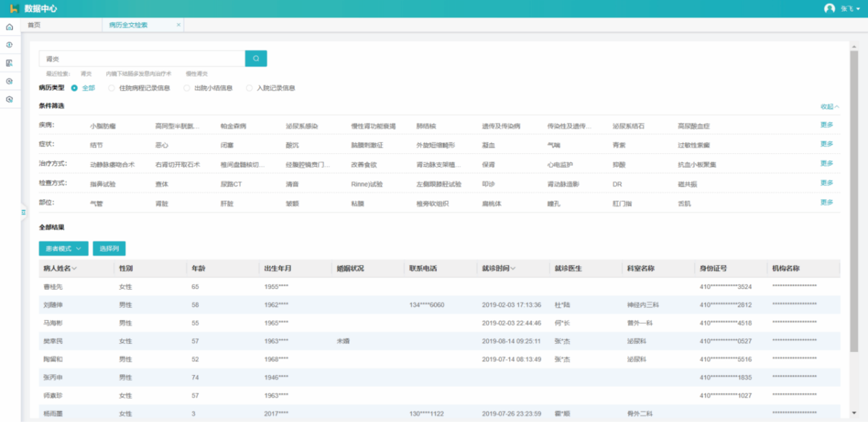This screenshot has width=868, height=422.
Task: Sort by 病人姓名 column header arrow
Action: click(x=75, y=269)
